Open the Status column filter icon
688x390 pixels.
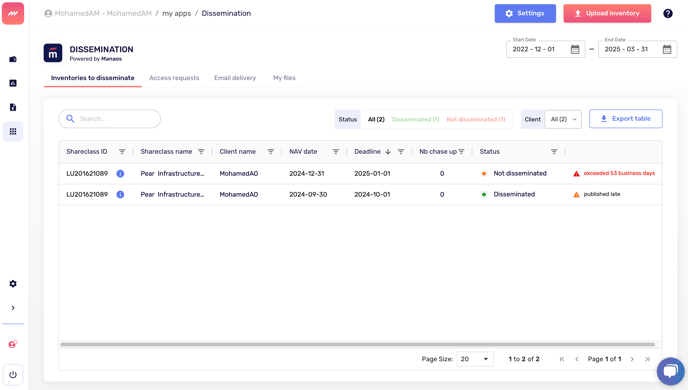click(x=554, y=152)
